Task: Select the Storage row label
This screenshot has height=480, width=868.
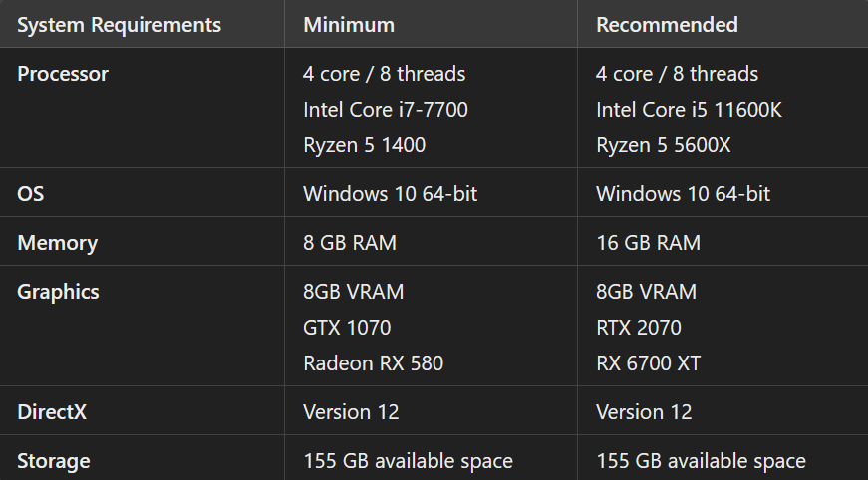Action: (54, 461)
